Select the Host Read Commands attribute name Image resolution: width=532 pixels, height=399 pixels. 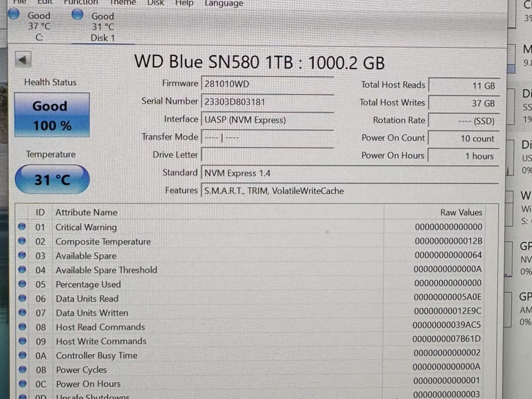tap(101, 327)
